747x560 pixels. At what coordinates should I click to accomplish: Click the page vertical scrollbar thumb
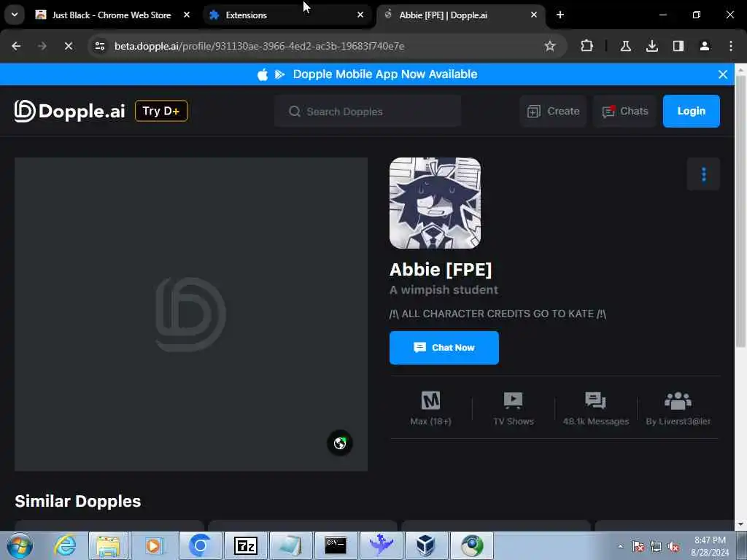click(740, 211)
